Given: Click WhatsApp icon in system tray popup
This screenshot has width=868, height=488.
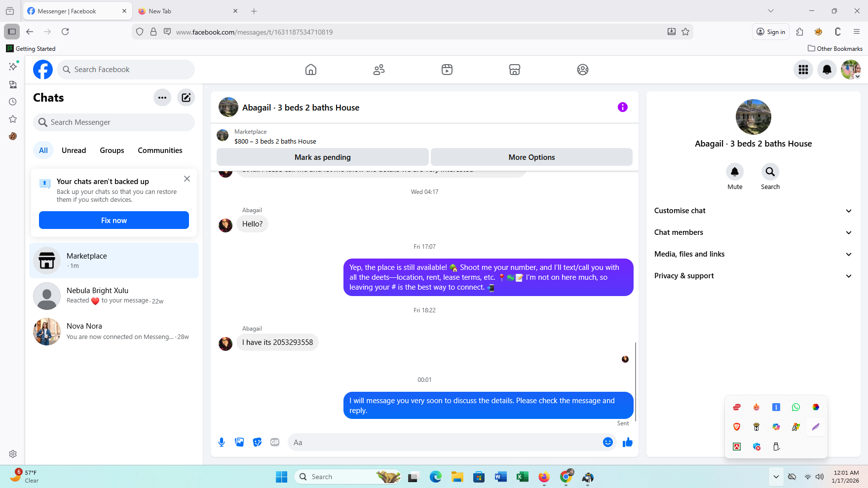Looking at the screenshot, I should [x=796, y=407].
